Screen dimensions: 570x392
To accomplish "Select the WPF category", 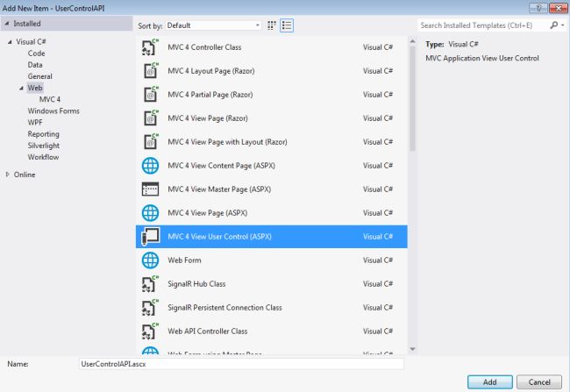I will [x=35, y=123].
